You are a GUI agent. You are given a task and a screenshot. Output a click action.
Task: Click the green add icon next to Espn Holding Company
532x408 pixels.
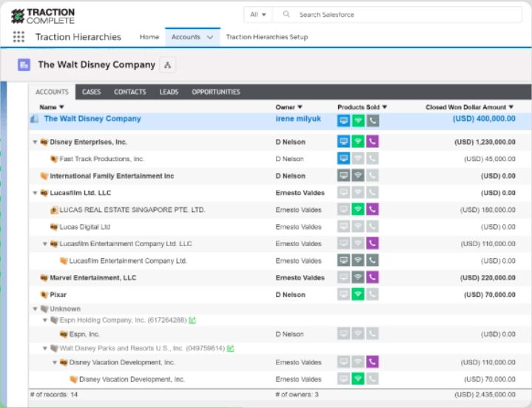pos(192,320)
